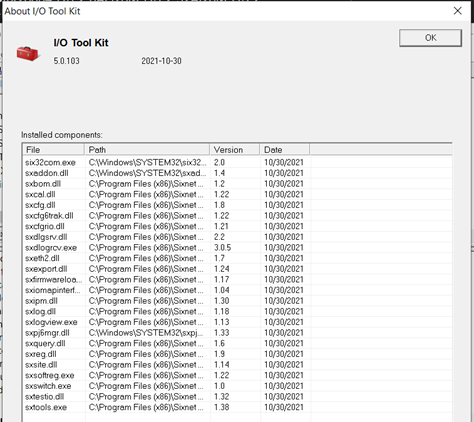Select the sxtools.exe file entry
Viewport: 474px width, 422px height.
[46, 407]
